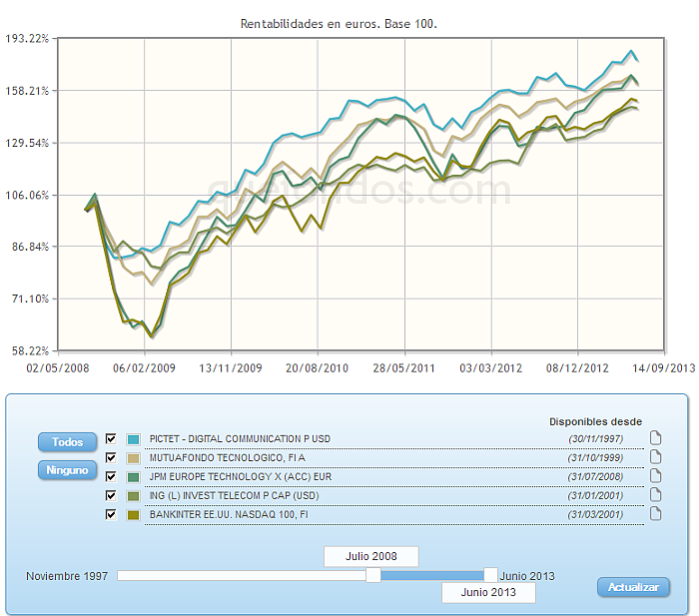Click the Actualizar button
This screenshot has width=699, height=616.
point(633,587)
